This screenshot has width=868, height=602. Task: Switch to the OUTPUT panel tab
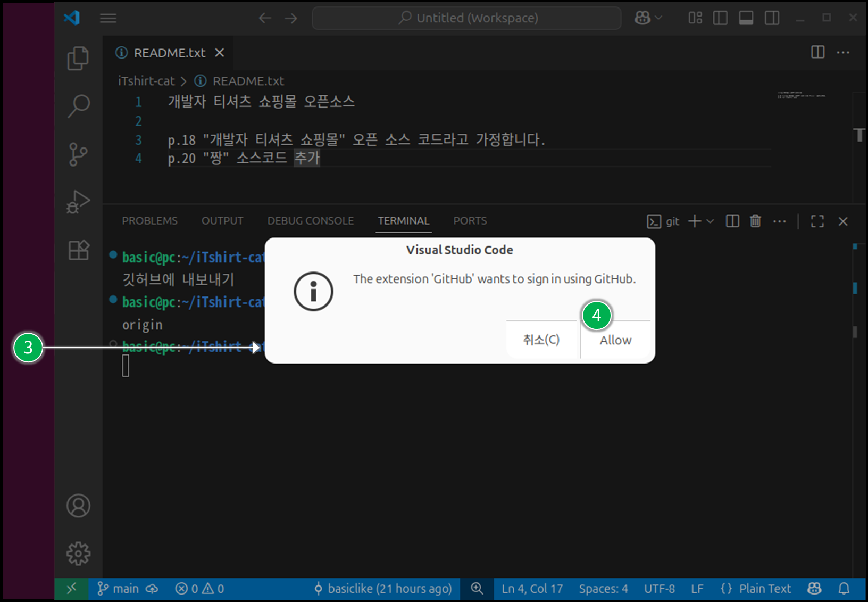pyautogui.click(x=222, y=221)
